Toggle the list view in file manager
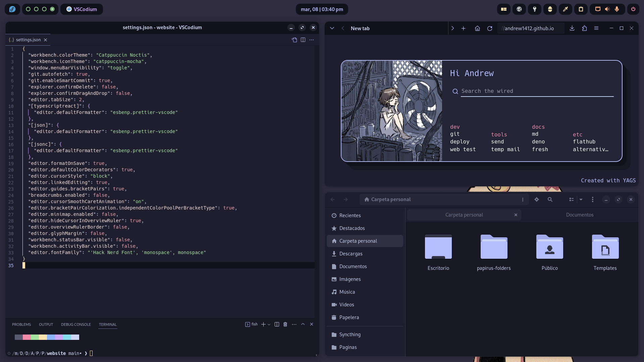The width and height of the screenshot is (644, 362). coord(572,199)
